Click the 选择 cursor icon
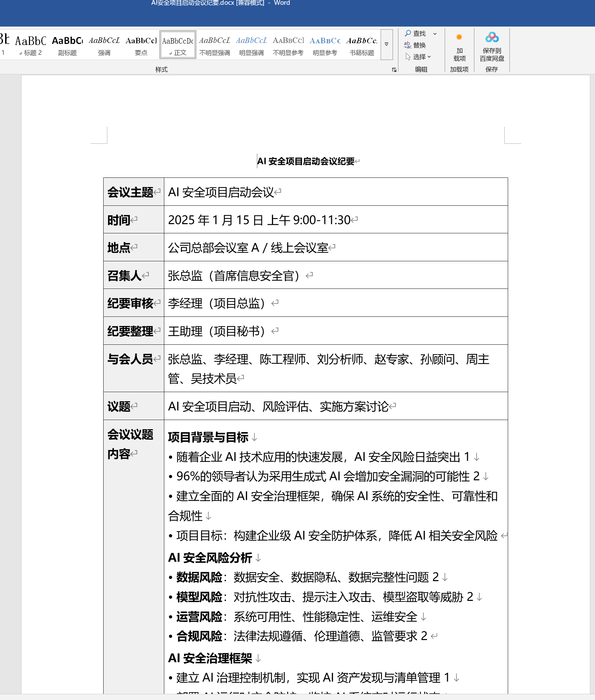The width and height of the screenshot is (595, 700). 408,57
